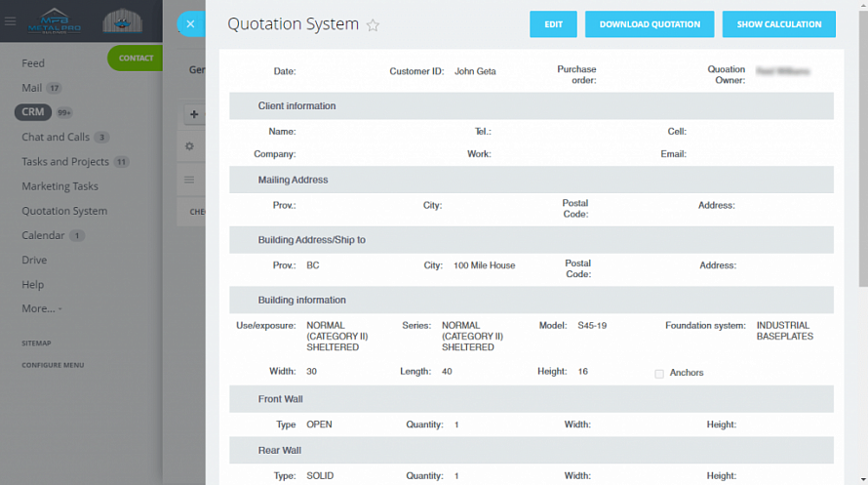Click the green Contact button
The image size is (868, 485).
(x=136, y=59)
